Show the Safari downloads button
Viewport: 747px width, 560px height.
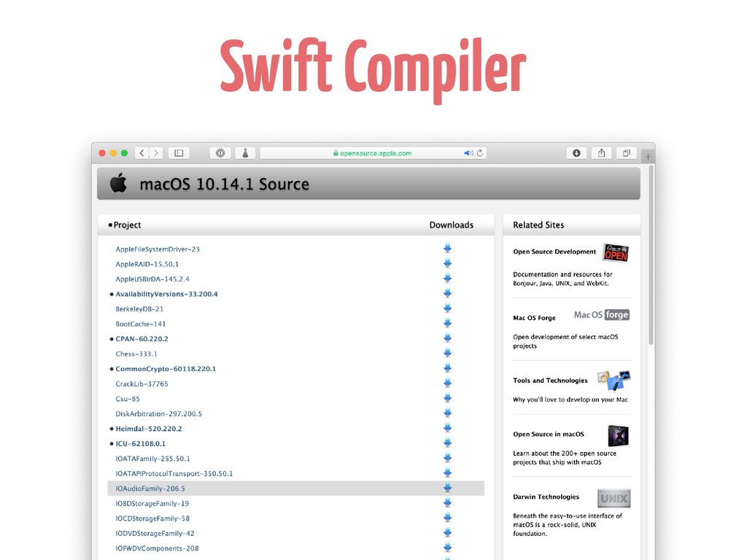tap(576, 153)
